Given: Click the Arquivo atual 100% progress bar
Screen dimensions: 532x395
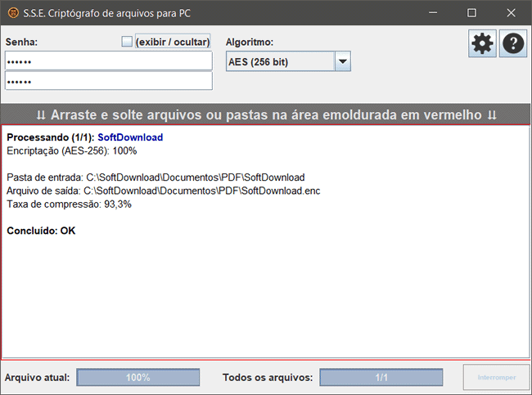Looking at the screenshot, I should click(x=138, y=377).
